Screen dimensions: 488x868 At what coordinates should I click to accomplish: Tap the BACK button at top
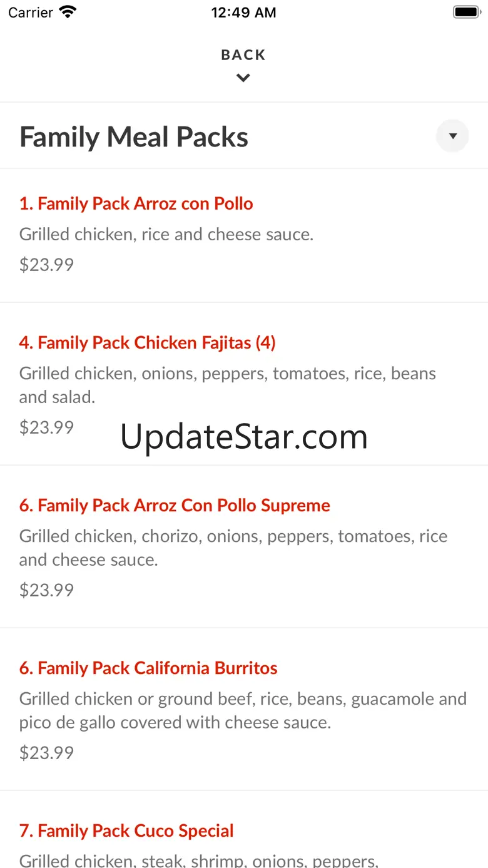tap(243, 55)
